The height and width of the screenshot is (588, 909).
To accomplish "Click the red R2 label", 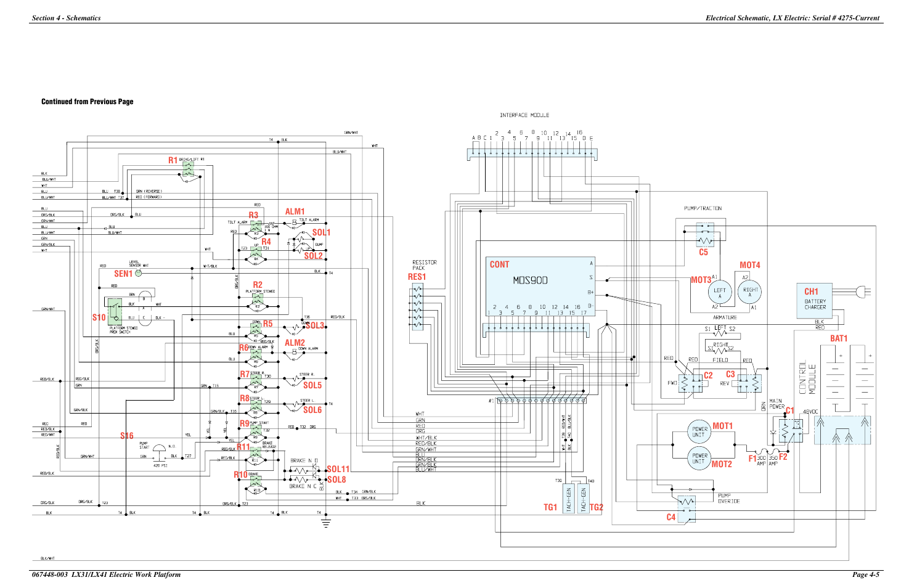I will coord(258,285).
